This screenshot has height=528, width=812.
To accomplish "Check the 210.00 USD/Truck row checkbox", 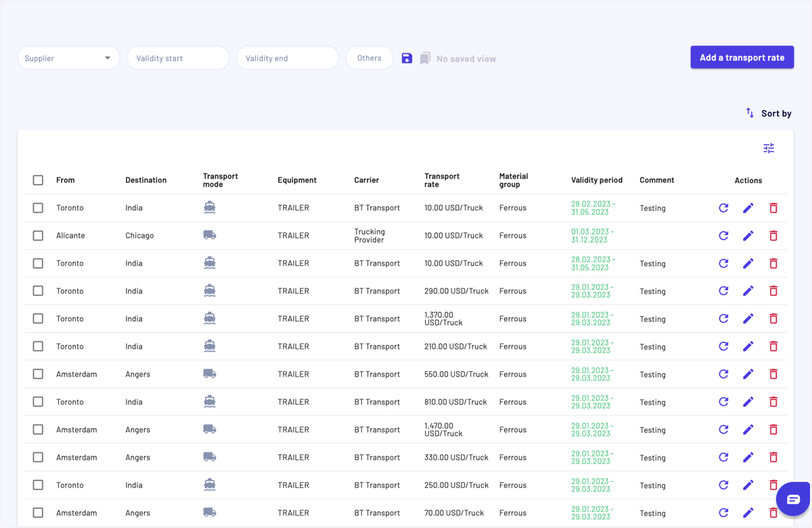I will click(x=38, y=346).
